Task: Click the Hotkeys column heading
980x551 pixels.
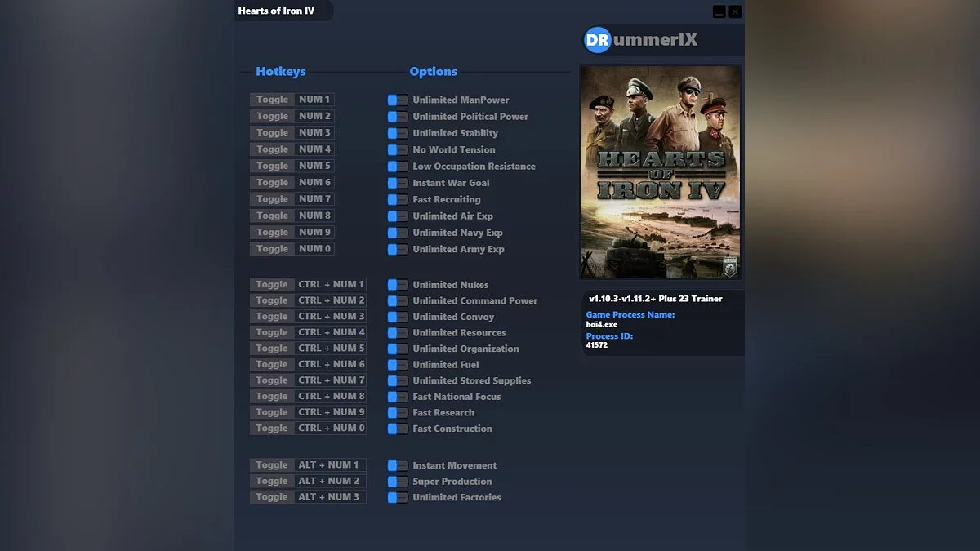Action: pyautogui.click(x=281, y=71)
